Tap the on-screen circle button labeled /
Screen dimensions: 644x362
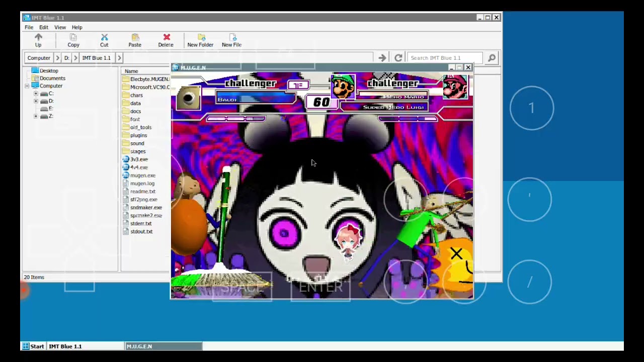529,282
